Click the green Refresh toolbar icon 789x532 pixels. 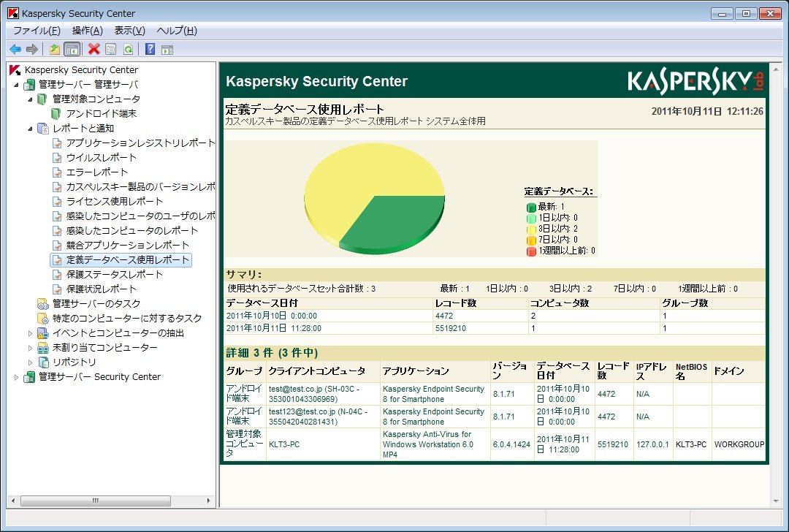click(x=129, y=49)
